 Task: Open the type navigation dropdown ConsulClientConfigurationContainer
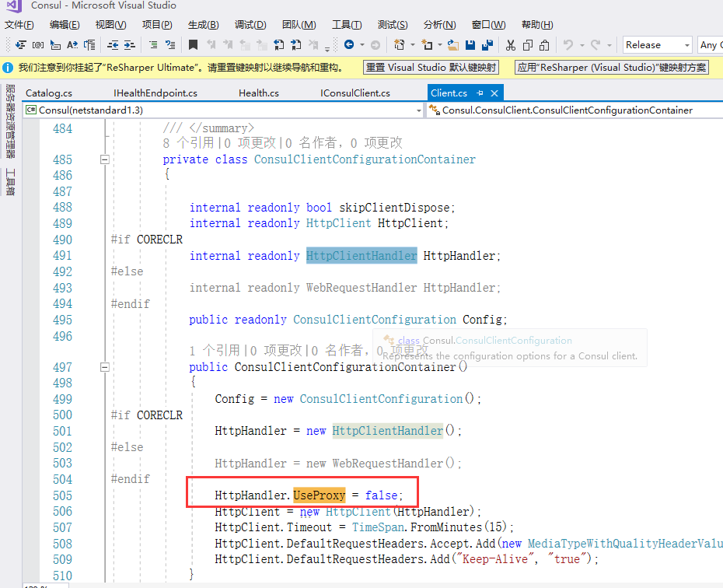point(575,110)
